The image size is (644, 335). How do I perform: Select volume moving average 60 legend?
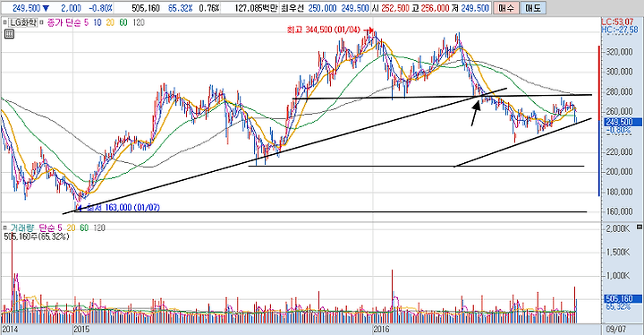84,228
